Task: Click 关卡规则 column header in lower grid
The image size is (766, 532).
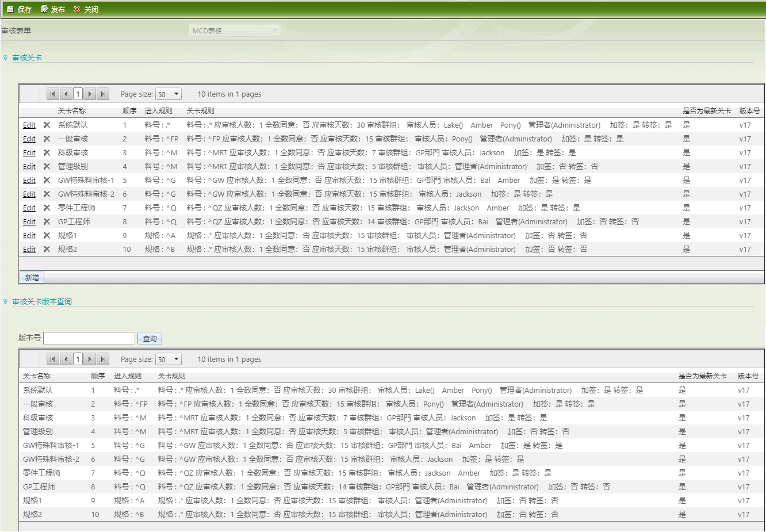Action: [172, 376]
